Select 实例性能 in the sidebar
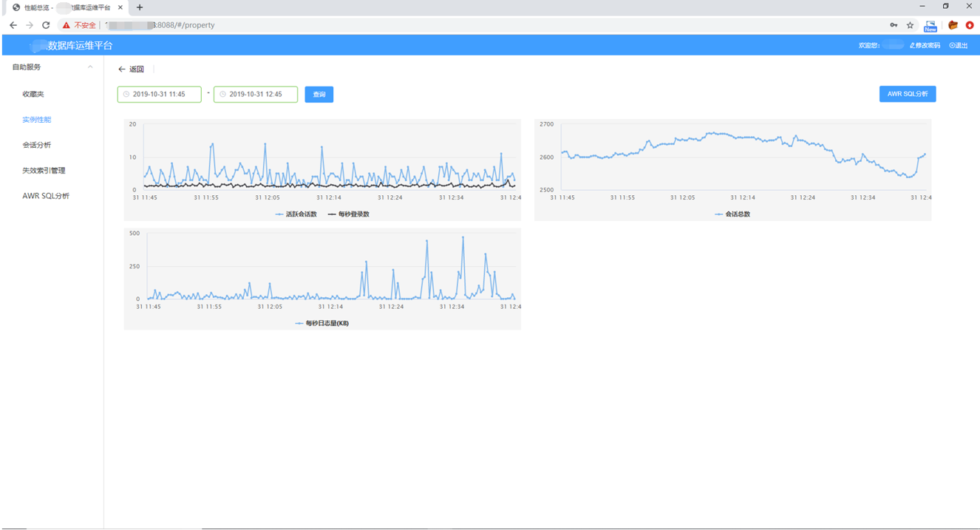This screenshot has width=980, height=530. coord(37,120)
